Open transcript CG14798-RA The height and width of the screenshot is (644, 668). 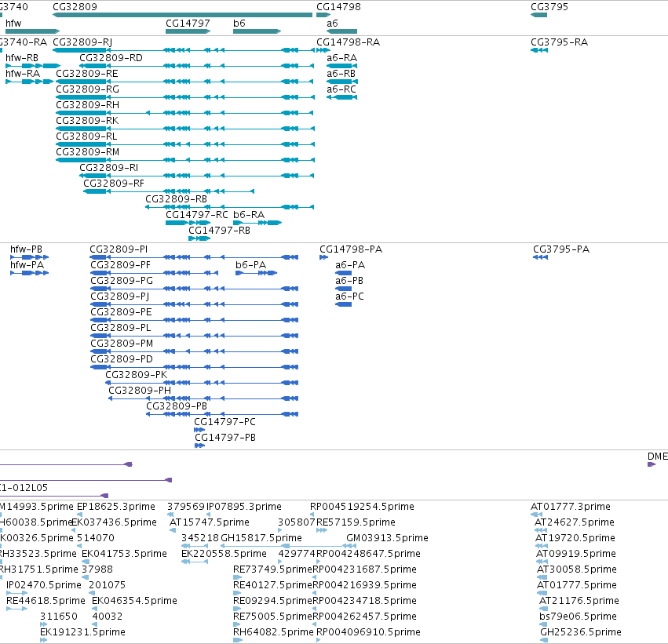pyautogui.click(x=323, y=50)
